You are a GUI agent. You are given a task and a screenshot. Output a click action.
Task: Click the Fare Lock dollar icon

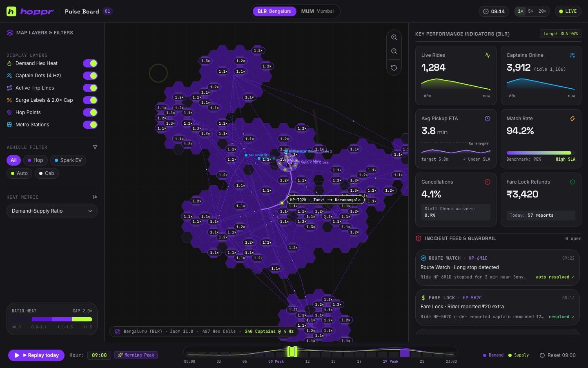[423, 298]
